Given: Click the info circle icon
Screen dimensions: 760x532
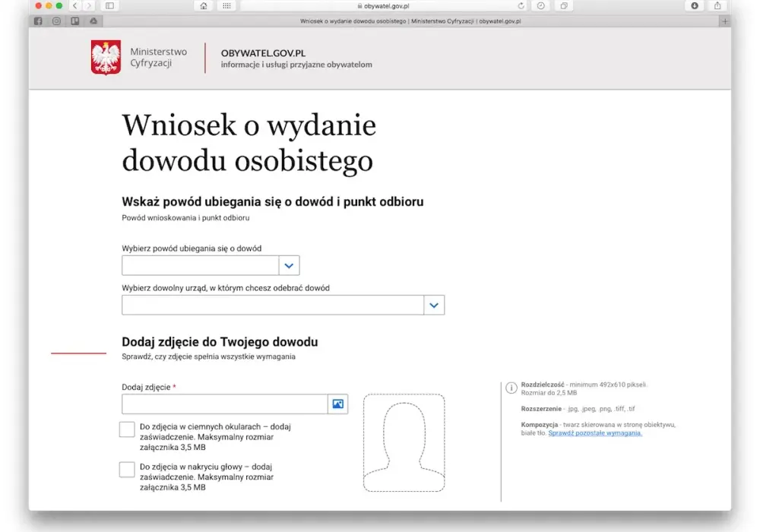Looking at the screenshot, I should [x=511, y=388].
